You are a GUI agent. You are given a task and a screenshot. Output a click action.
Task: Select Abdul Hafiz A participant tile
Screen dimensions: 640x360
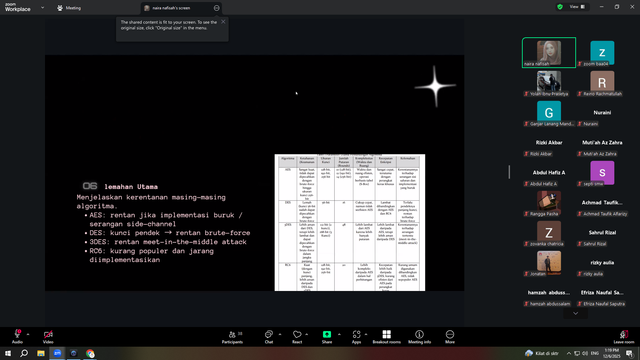(549, 173)
